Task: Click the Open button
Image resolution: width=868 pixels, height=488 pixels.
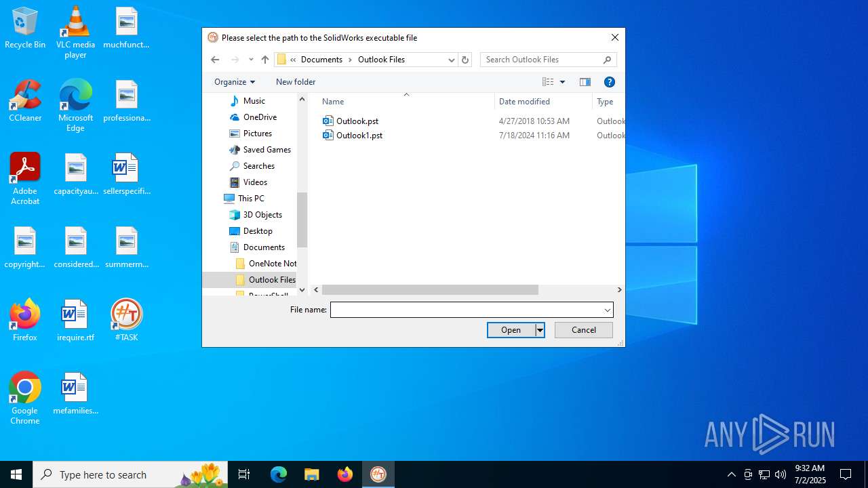Action: click(511, 330)
